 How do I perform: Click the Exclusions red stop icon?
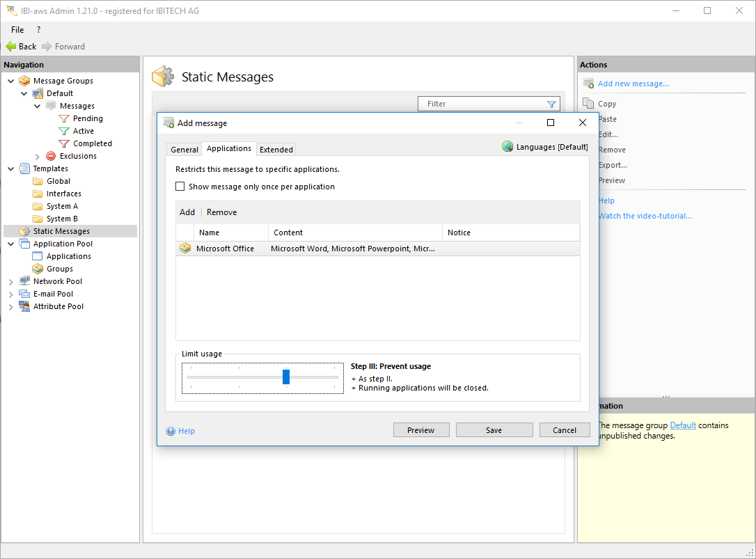pyautogui.click(x=51, y=156)
